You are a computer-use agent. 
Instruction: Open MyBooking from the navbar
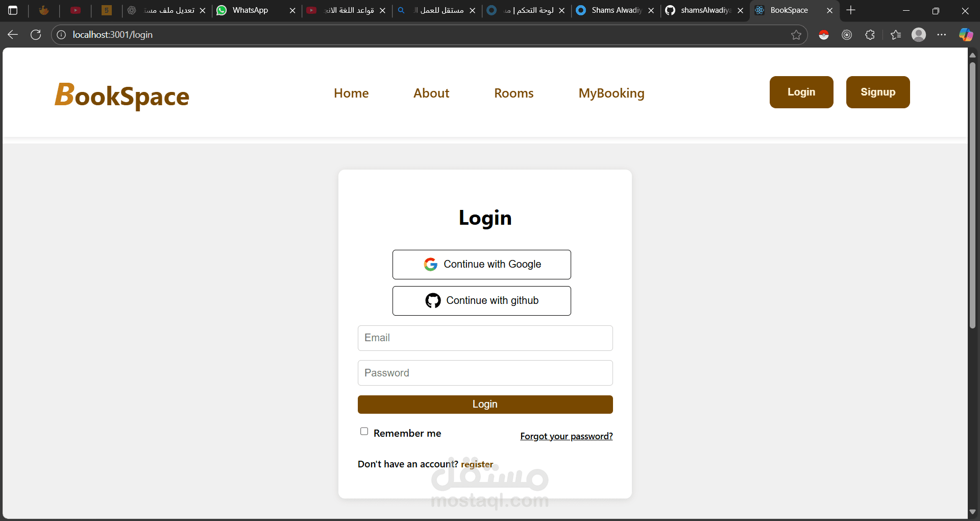coord(611,93)
